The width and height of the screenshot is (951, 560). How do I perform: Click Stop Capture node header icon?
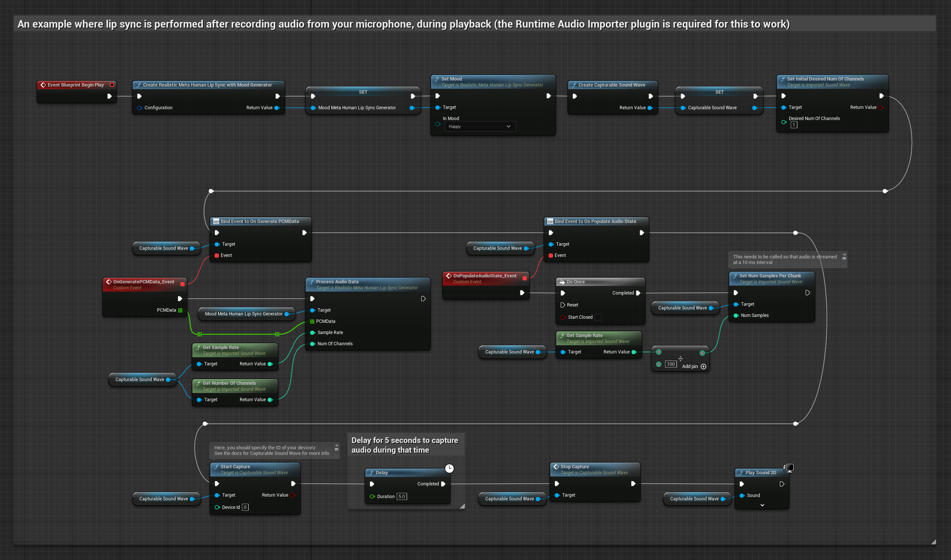(x=556, y=467)
